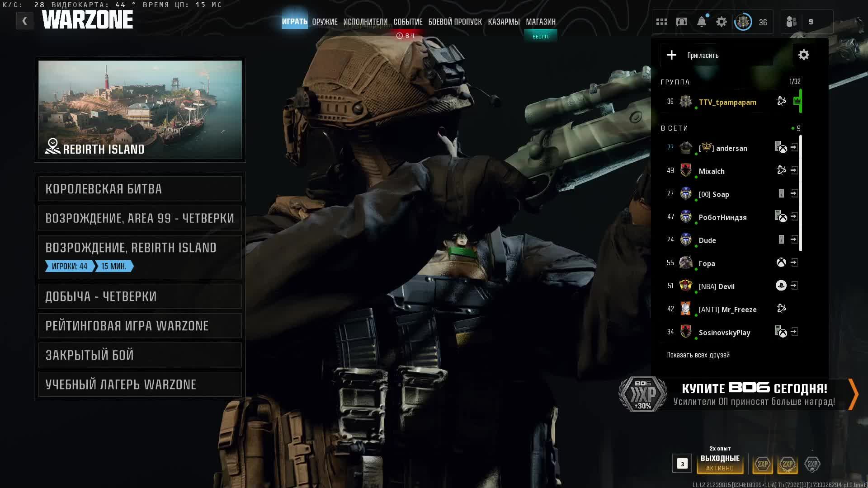This screenshot has height=488, width=868.
Task: Open the МАГАЗИН tab
Action: tap(541, 22)
